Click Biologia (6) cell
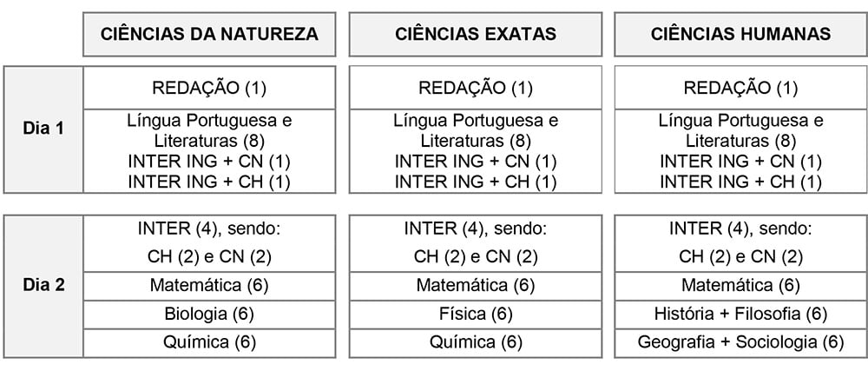The width and height of the screenshot is (868, 371). [x=209, y=314]
